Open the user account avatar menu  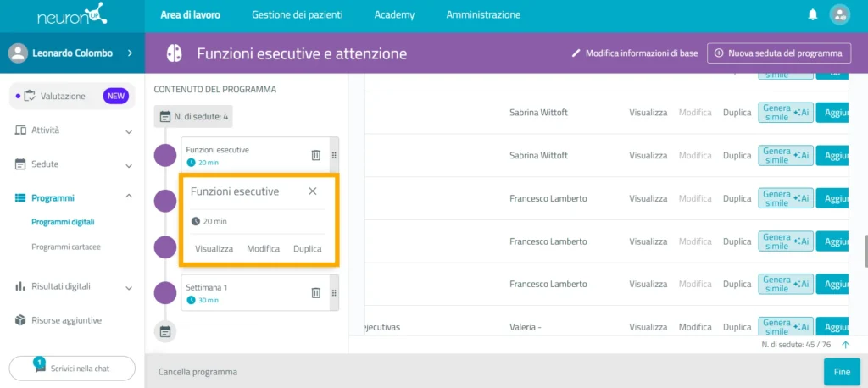(x=839, y=15)
